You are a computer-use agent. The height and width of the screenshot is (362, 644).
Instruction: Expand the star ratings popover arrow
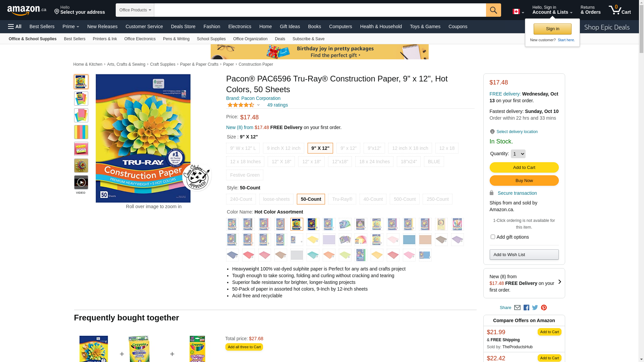258,105
